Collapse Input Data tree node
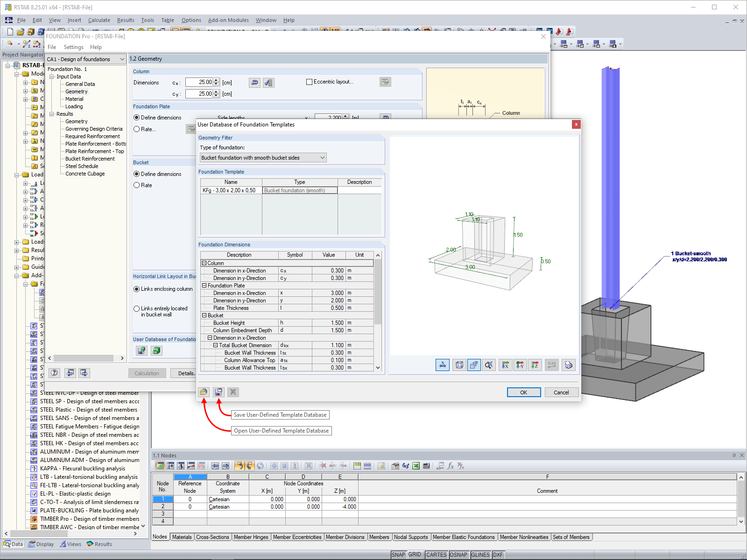The image size is (747, 560). coord(52,77)
